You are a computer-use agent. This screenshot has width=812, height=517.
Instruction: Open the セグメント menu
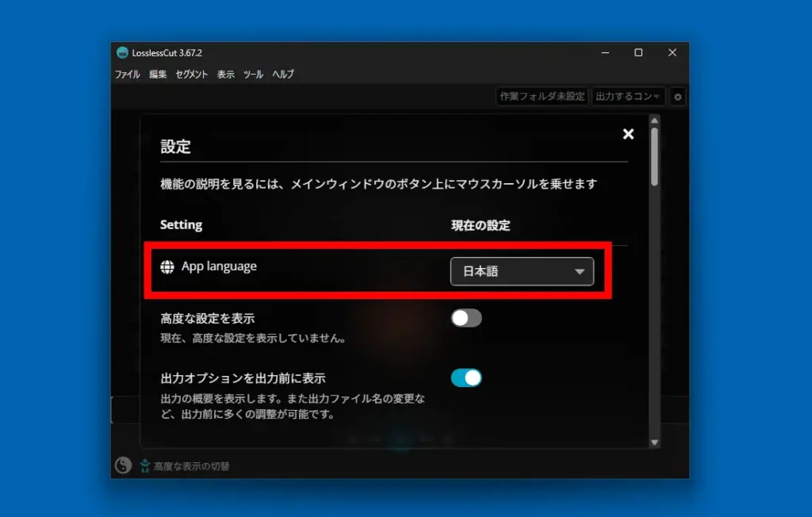[x=191, y=74]
